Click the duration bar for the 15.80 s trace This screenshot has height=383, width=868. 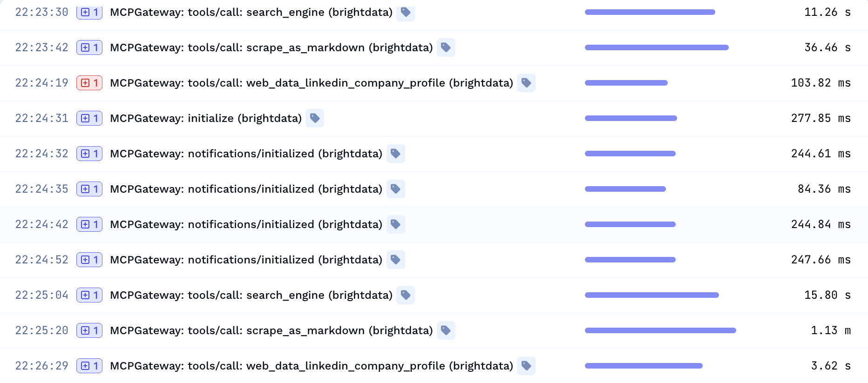[x=652, y=295]
